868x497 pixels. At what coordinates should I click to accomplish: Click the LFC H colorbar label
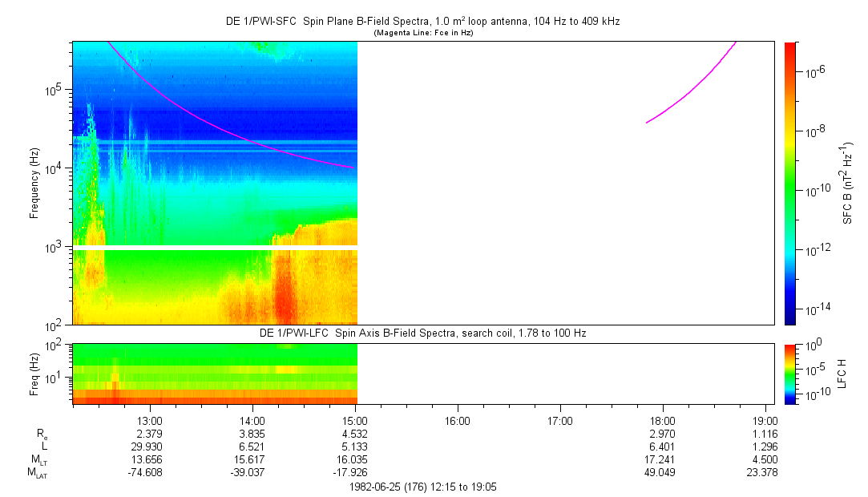[842, 374]
